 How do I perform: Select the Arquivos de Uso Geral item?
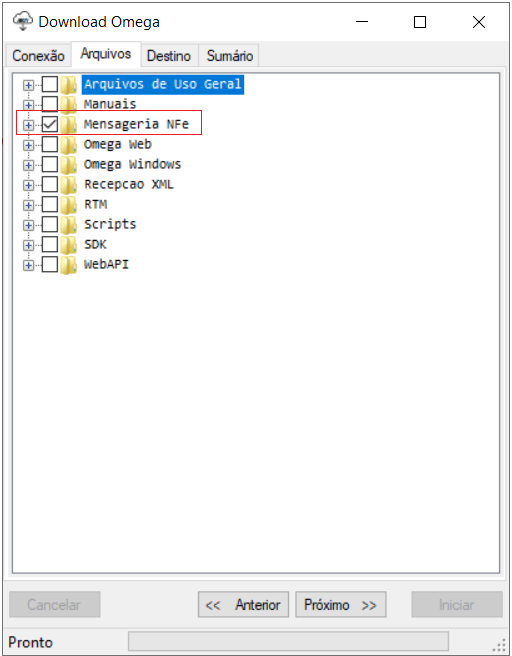pos(163,84)
